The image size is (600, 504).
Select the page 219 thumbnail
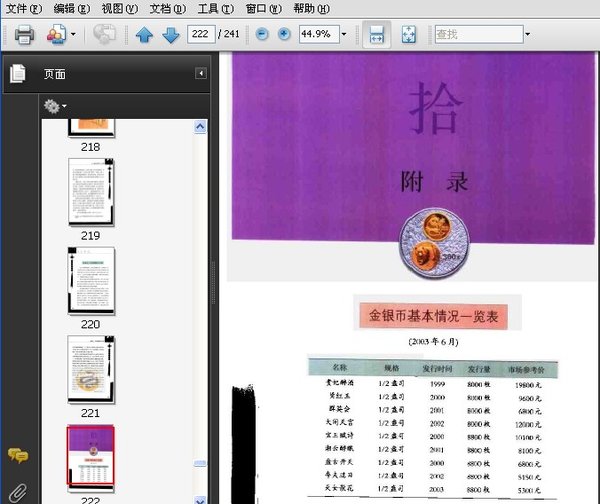(x=91, y=191)
